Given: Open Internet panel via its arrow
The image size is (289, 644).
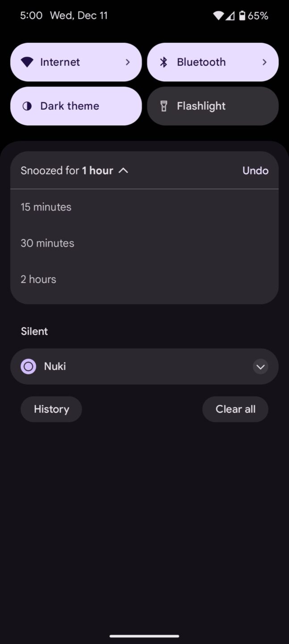Looking at the screenshot, I should [x=128, y=62].
